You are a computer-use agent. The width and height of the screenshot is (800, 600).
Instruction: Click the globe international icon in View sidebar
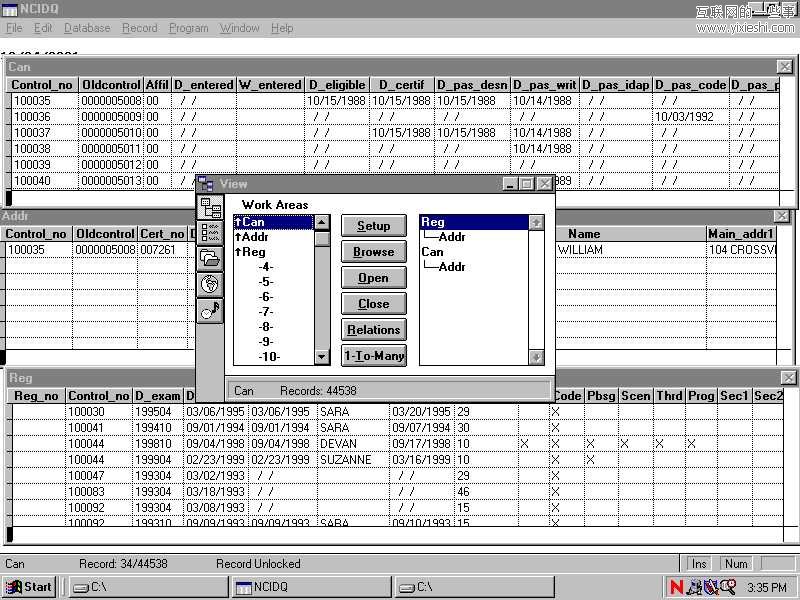coord(210,284)
